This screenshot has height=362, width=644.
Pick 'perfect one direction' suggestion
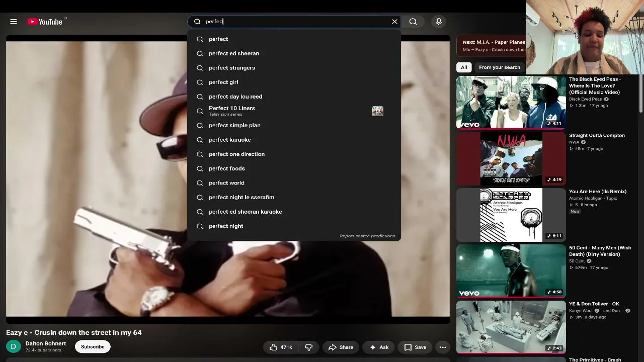[294, 154]
